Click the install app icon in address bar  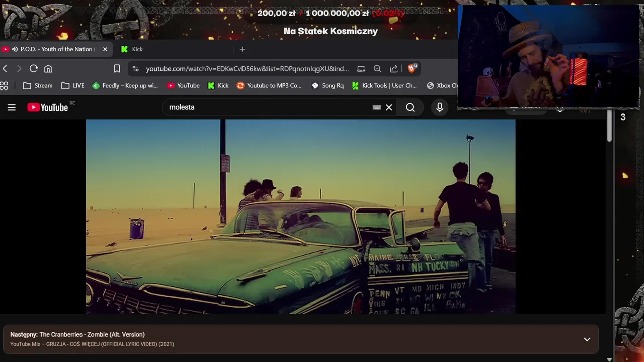361,69
